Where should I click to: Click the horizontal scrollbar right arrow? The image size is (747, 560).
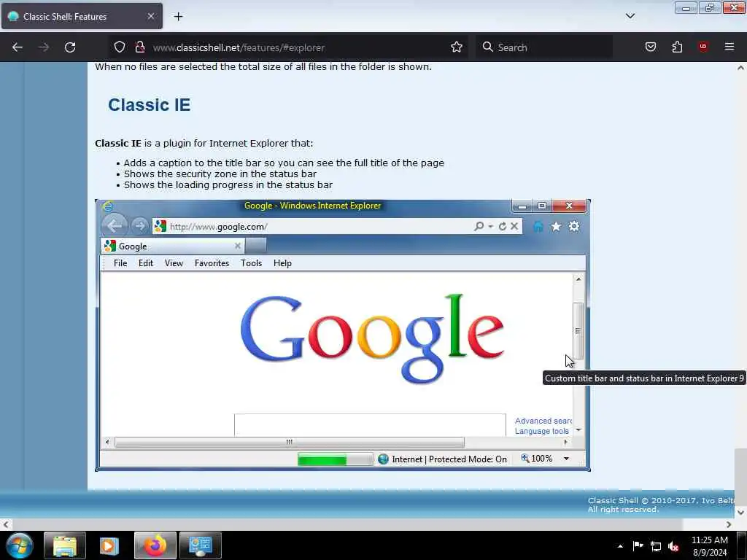(729, 524)
